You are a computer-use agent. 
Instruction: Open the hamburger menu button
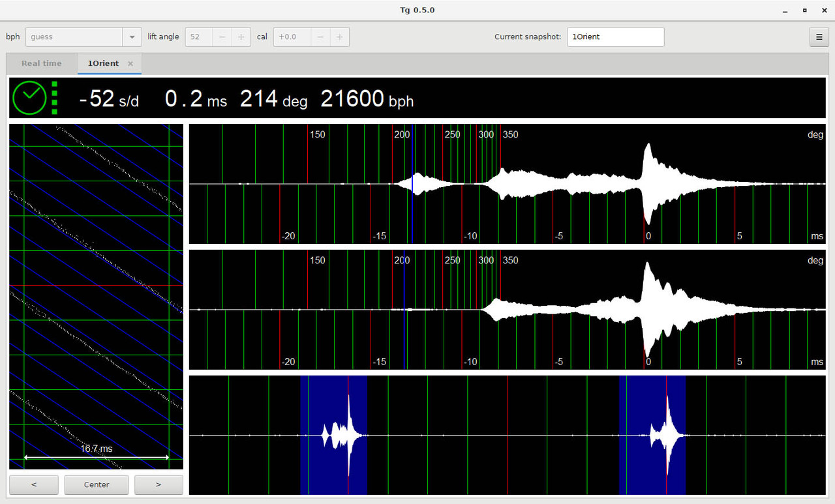(819, 37)
